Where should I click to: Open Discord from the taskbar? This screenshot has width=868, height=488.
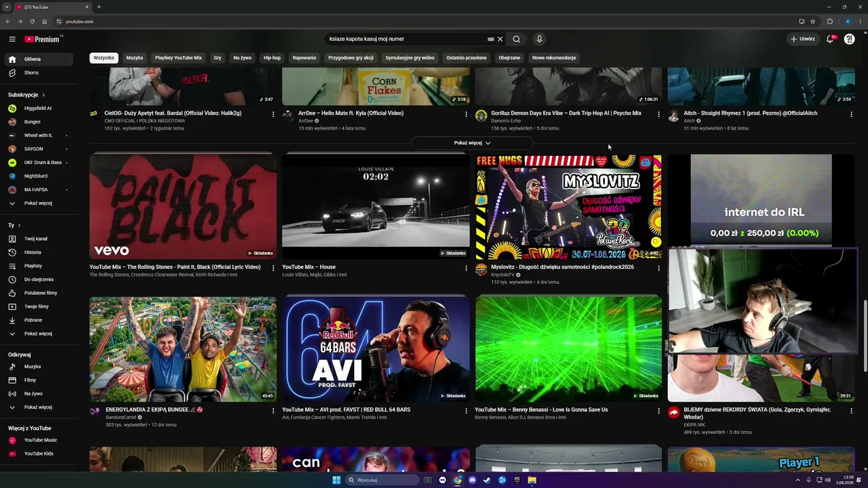[x=473, y=481]
